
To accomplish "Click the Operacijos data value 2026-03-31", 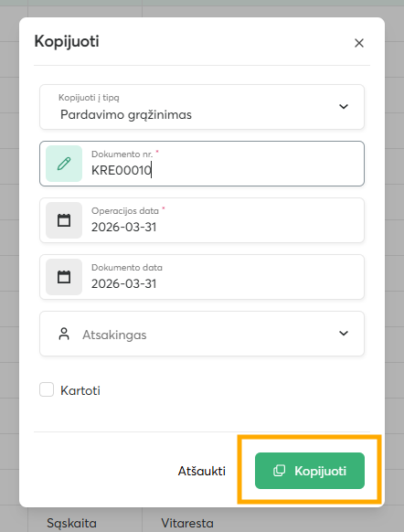I will 123,227.
